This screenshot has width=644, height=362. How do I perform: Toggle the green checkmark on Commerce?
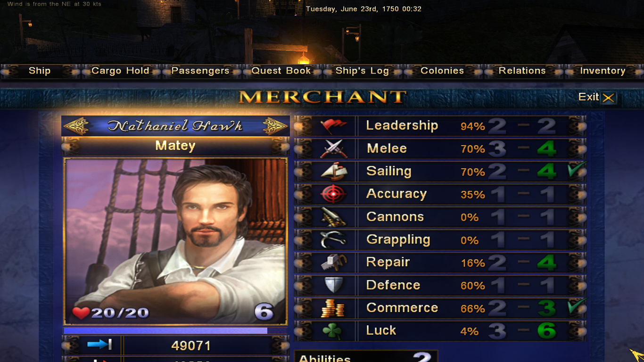click(x=578, y=306)
